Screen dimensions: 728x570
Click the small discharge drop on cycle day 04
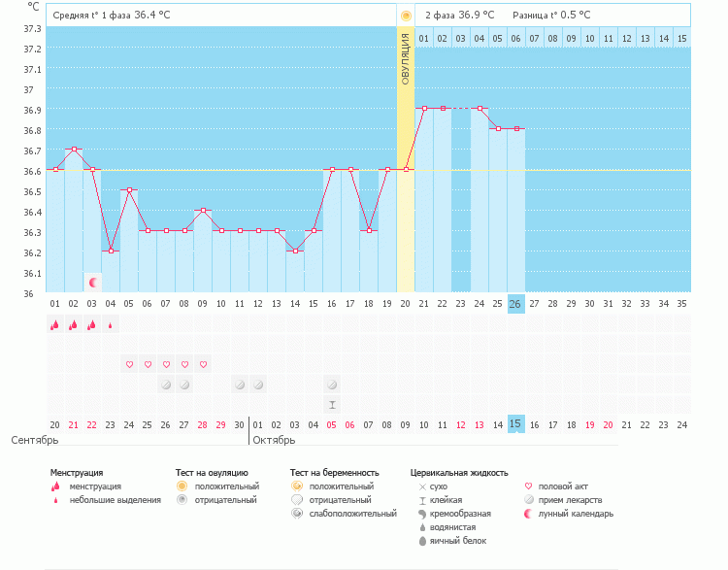[x=111, y=325]
